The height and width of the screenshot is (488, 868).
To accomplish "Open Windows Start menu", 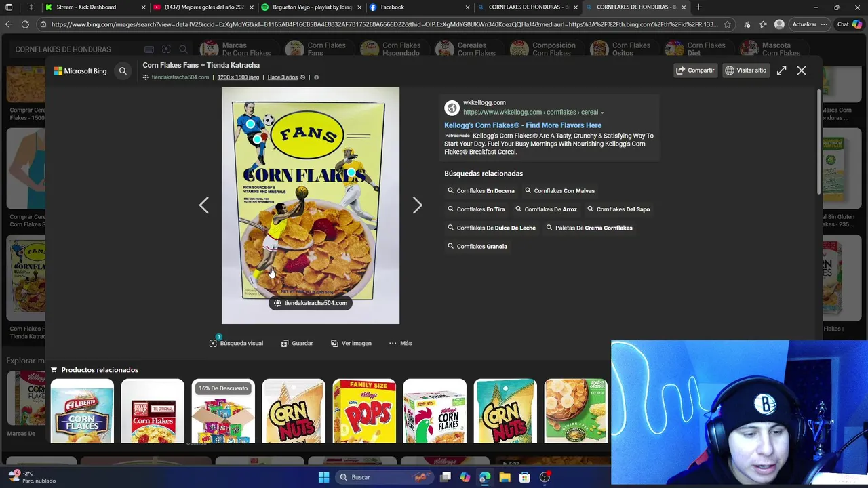I will [x=323, y=477].
